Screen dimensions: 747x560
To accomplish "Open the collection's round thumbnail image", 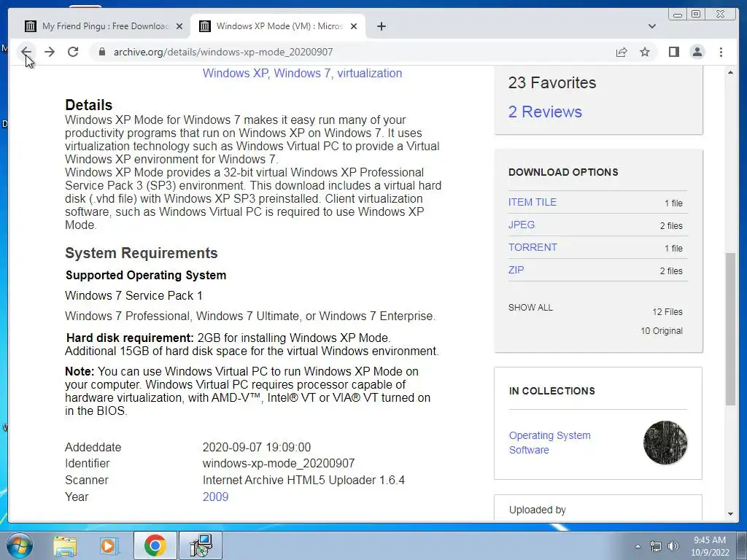I will coord(665,443).
